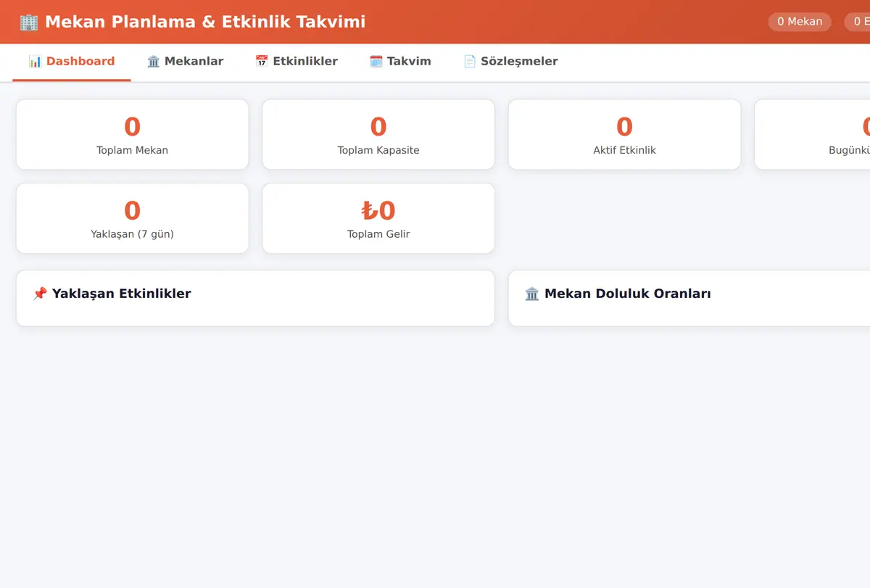Click the "Mekan Planlama & Etkinlik Takvimi" title
Screen dimensions: 870x588
[x=205, y=22]
